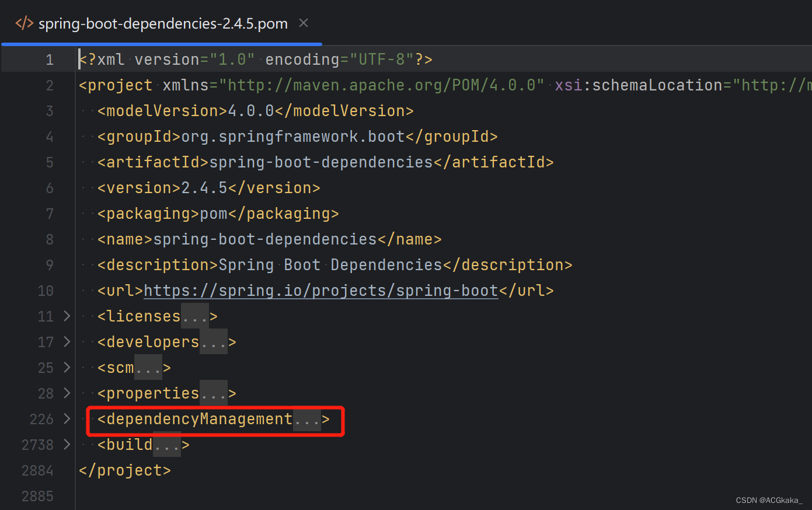Click the folded ellipsis after properties

point(213,393)
